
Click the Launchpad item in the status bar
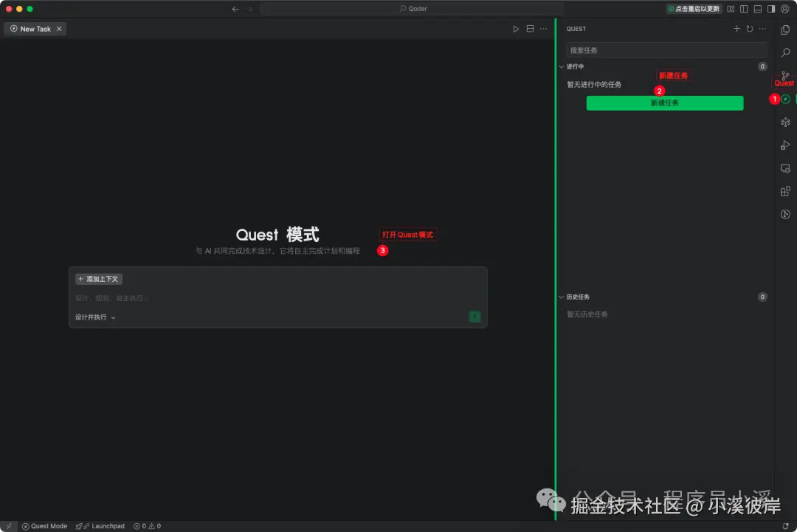coord(100,525)
